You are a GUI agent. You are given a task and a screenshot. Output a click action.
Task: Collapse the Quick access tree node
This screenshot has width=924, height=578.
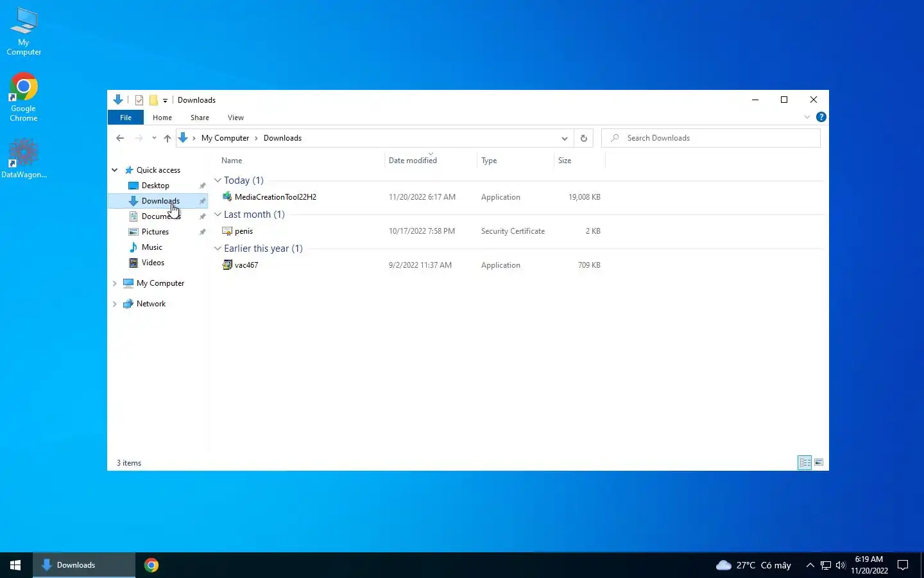tap(115, 170)
